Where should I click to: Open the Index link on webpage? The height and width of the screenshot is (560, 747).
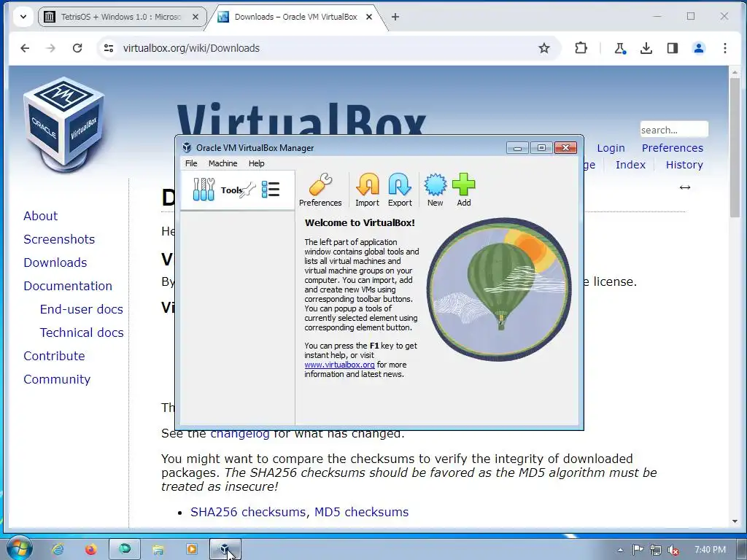630,165
